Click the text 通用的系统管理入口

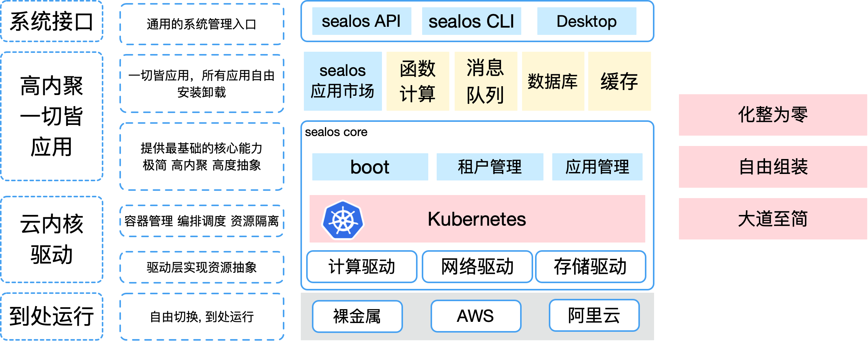tap(202, 24)
